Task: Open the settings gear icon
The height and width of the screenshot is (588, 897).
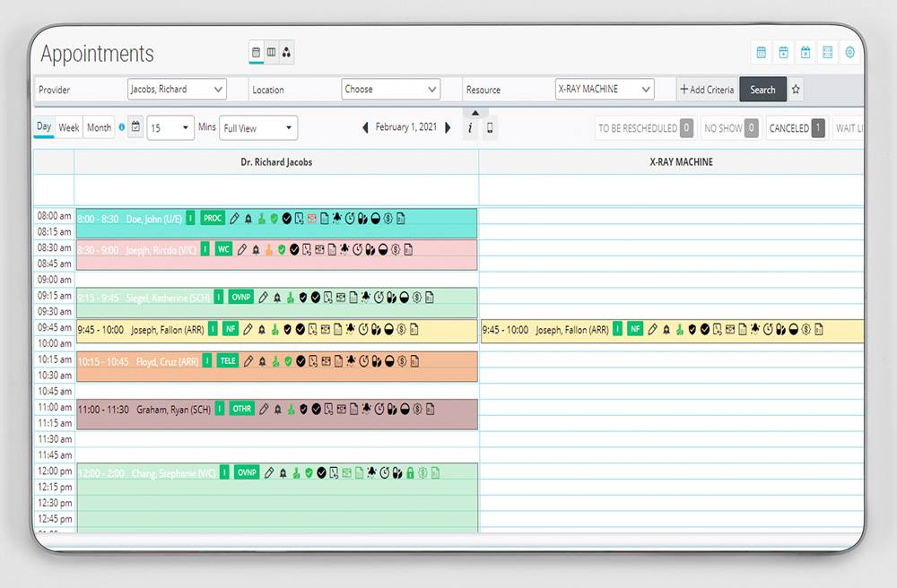Action: pos(849,53)
